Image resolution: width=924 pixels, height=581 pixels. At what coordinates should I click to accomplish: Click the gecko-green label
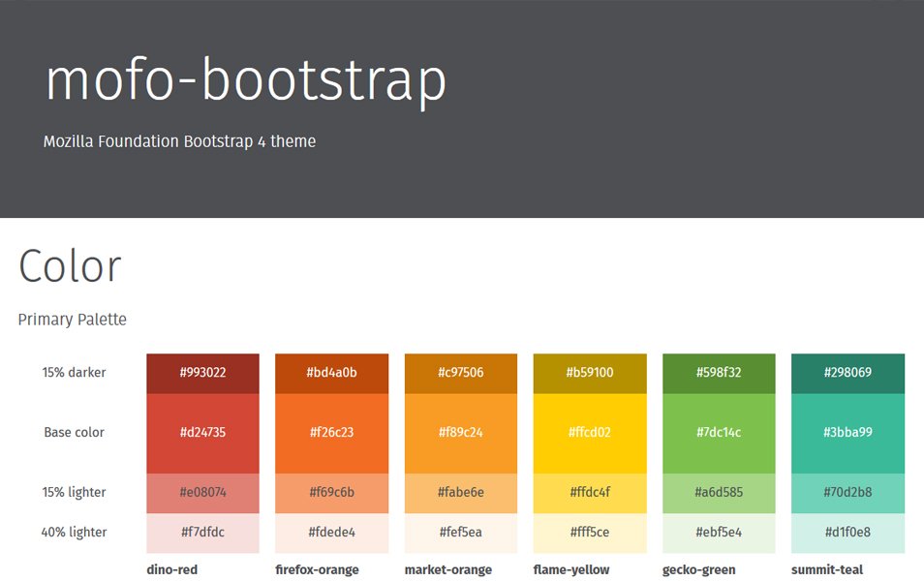[x=699, y=569]
